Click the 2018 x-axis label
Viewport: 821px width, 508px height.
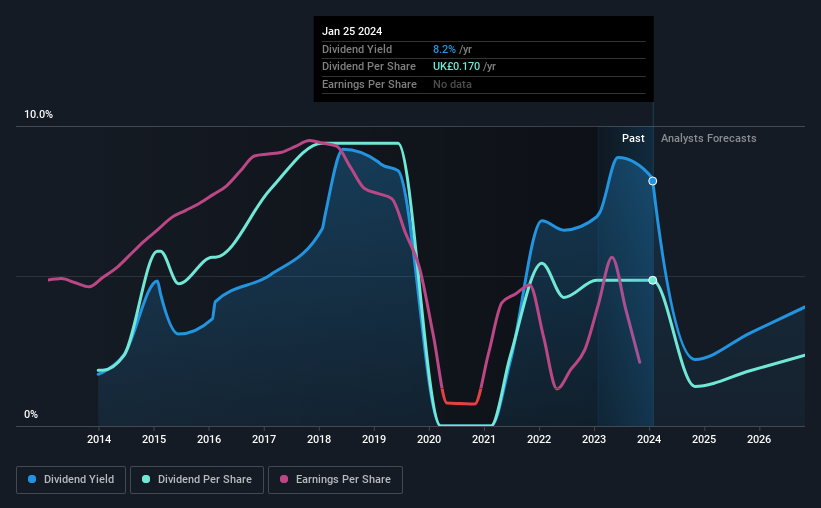coord(319,439)
